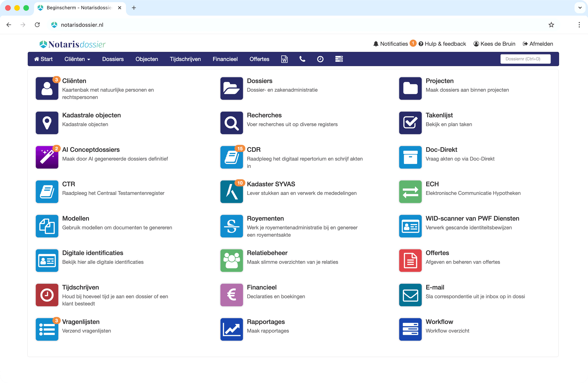Image resolution: width=588 pixels, height=383 pixels.
Task: Open Cliënten via the person tile icon
Action: click(47, 89)
